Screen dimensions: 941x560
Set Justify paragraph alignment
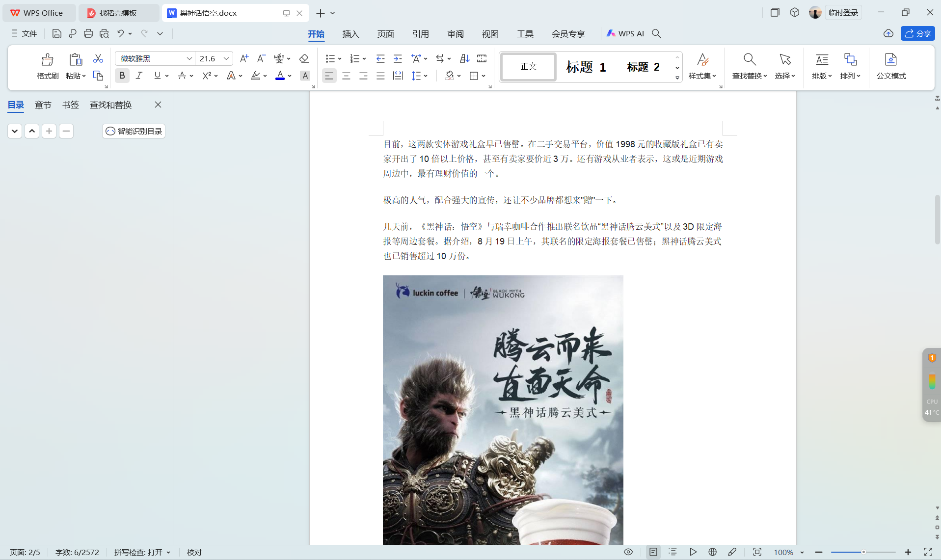pos(380,76)
